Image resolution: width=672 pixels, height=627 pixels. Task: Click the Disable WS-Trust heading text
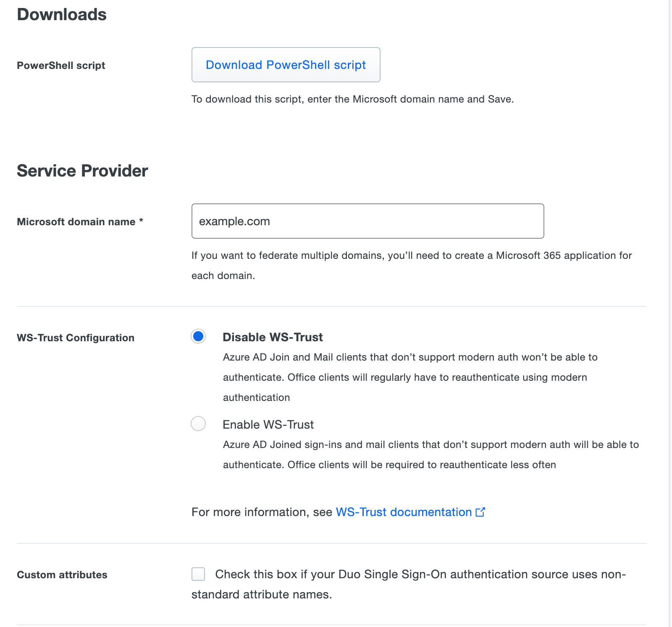273,337
